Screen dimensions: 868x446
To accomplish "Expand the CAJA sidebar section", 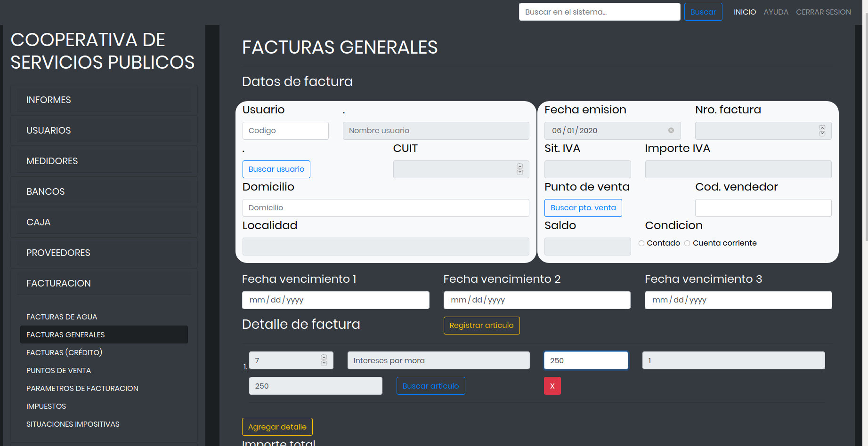I will coord(104,222).
